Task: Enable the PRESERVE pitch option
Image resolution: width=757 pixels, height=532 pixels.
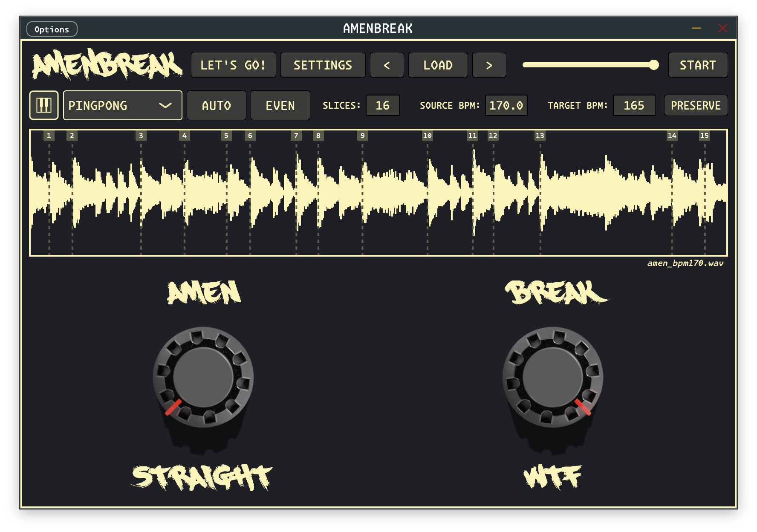Action: pos(696,105)
